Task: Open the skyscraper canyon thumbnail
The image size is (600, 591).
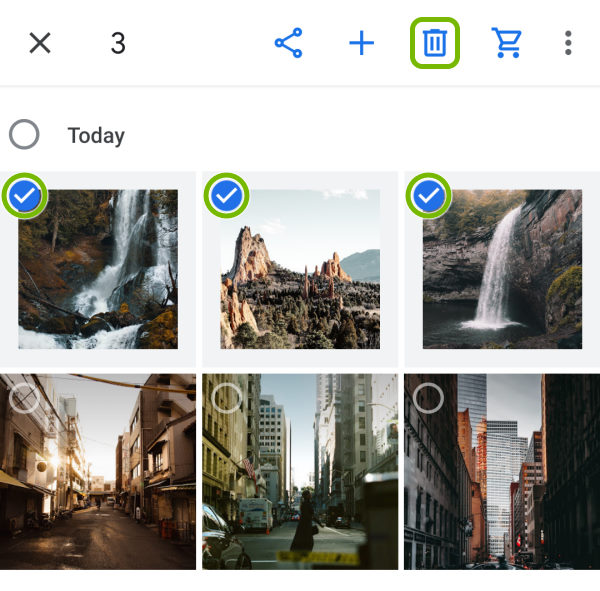Action: point(502,472)
